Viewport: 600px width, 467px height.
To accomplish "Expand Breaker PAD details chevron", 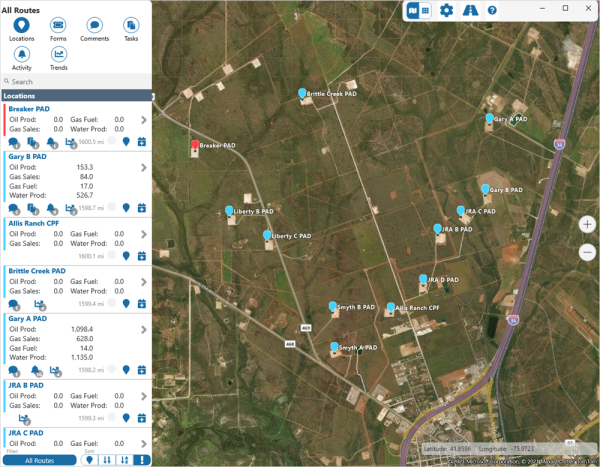I will [144, 120].
